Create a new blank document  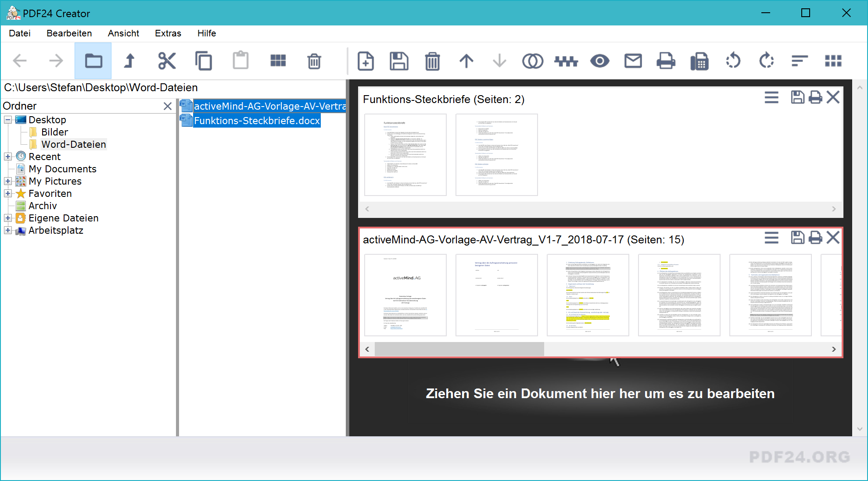(366, 61)
